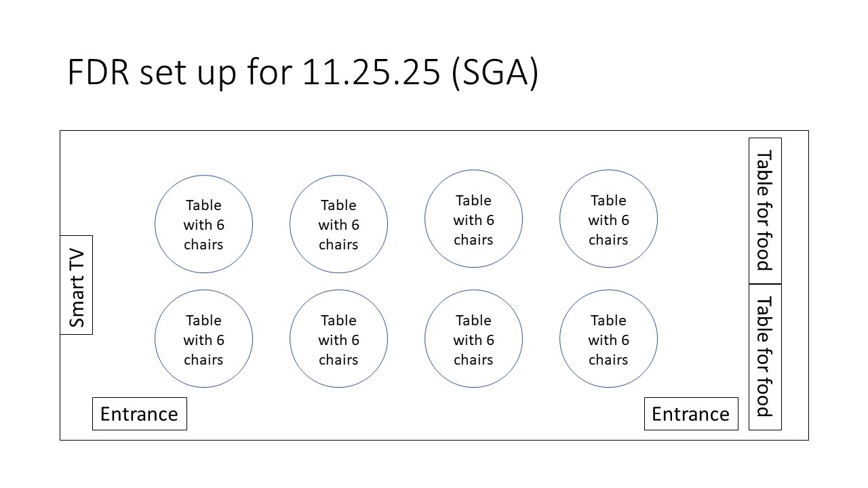Click the upper Table for food box
This screenshot has width=868, height=488.
pyautogui.click(x=765, y=211)
